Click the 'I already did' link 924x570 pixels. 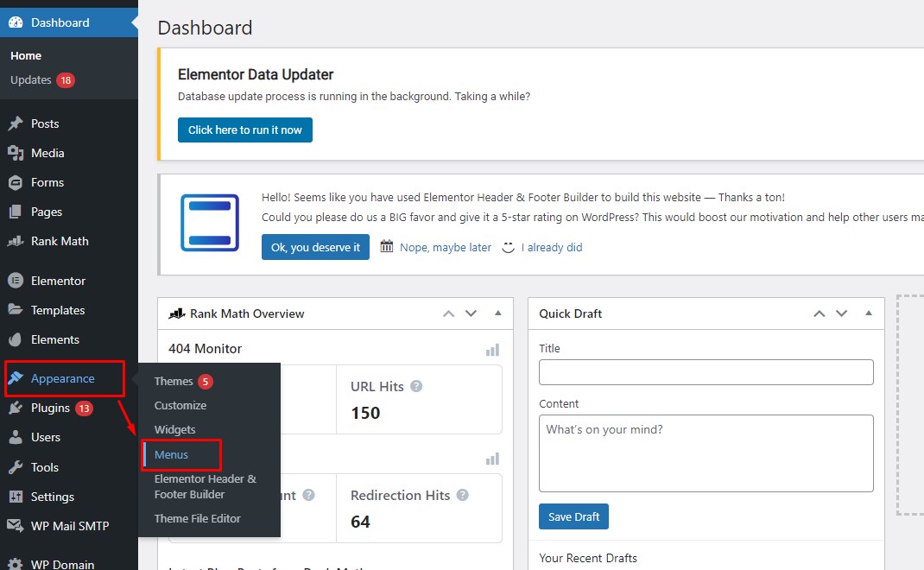click(552, 248)
